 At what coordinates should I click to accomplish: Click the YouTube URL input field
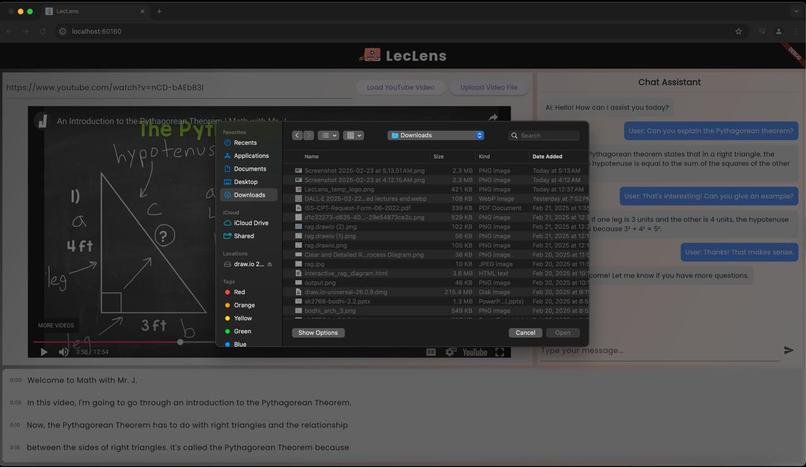179,88
